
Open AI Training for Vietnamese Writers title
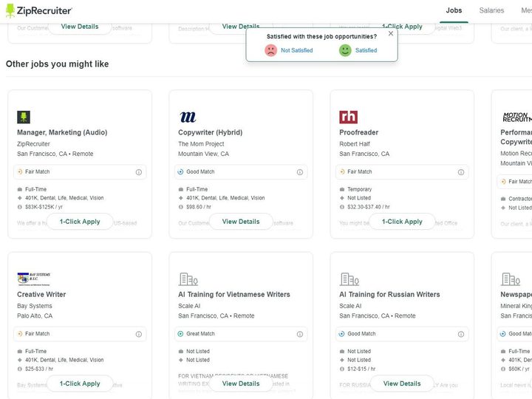tap(234, 295)
